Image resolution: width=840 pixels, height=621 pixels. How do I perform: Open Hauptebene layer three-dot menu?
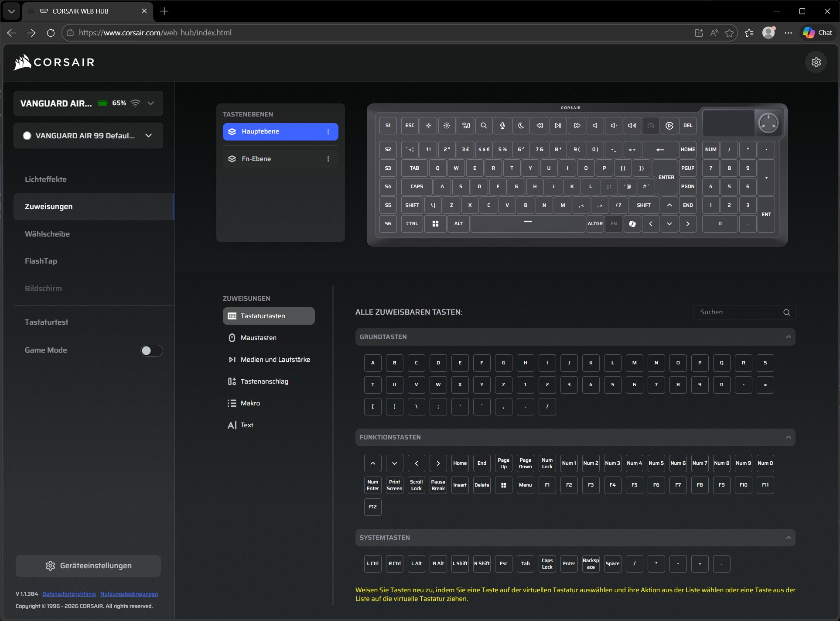click(x=328, y=132)
